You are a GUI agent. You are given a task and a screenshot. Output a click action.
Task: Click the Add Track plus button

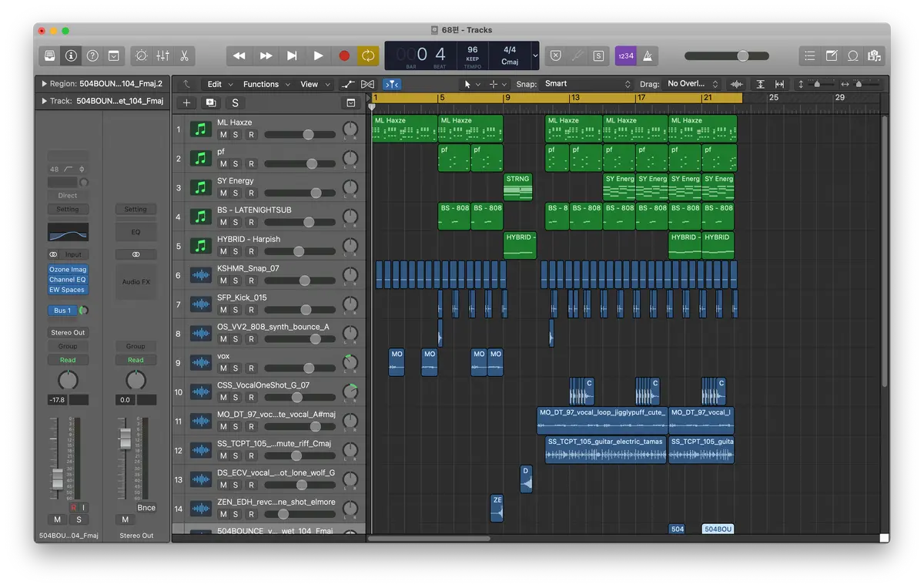click(186, 102)
